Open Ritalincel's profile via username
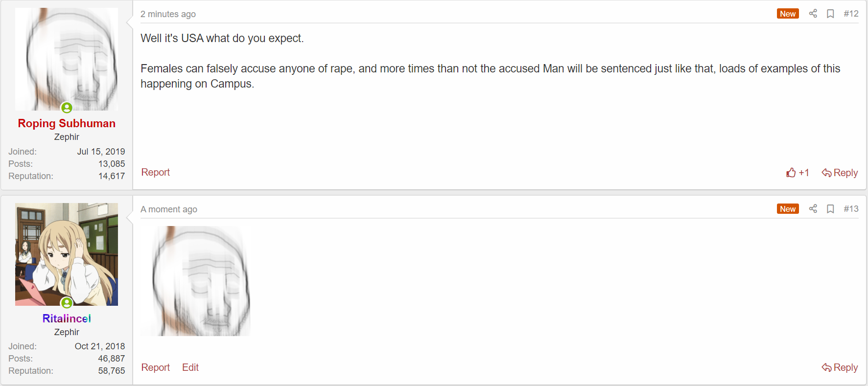 (67, 318)
